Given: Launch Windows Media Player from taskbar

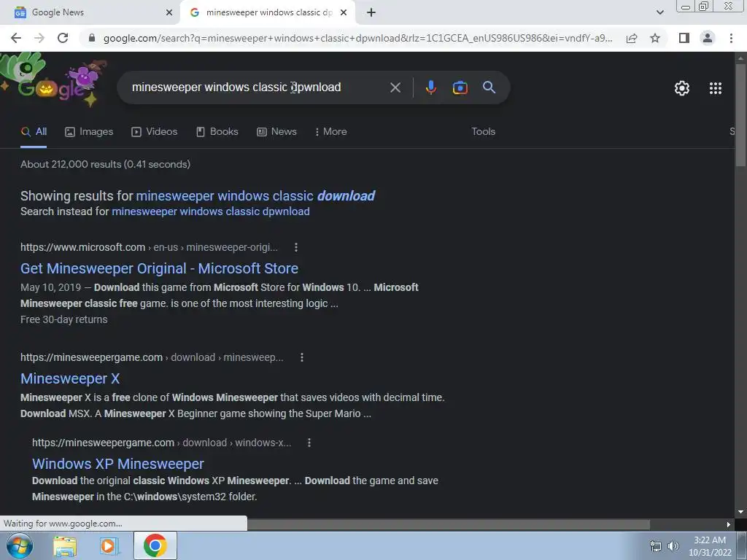Looking at the screenshot, I should click(109, 546).
